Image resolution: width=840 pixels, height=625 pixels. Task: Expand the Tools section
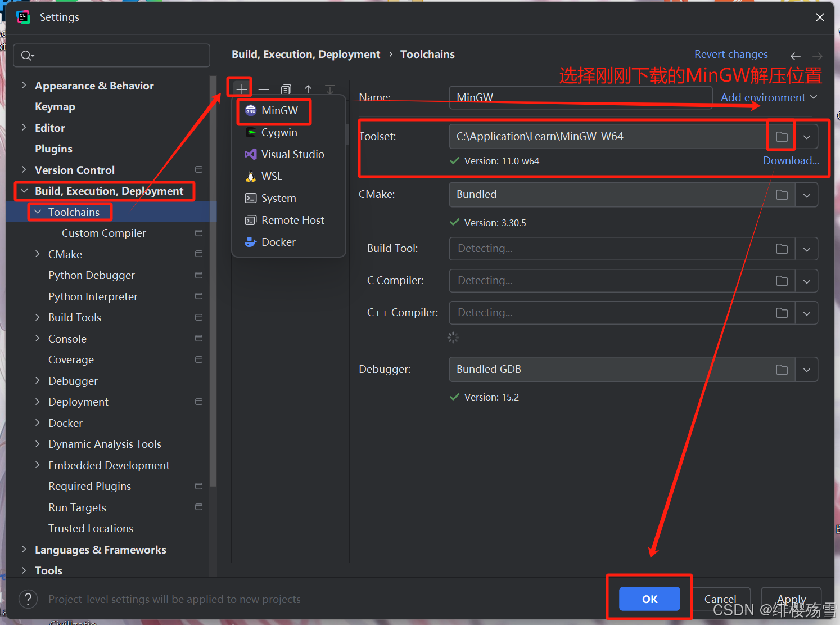pos(24,570)
